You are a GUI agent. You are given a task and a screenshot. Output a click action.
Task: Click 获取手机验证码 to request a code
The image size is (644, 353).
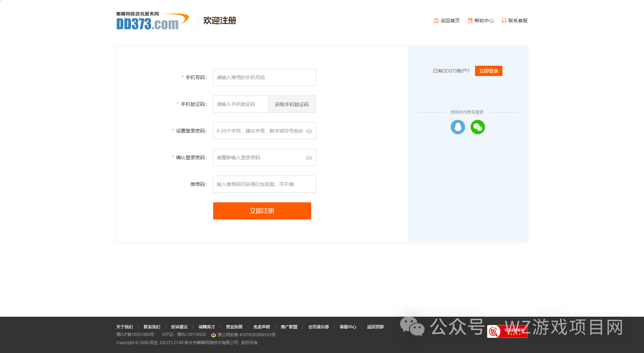click(x=292, y=104)
